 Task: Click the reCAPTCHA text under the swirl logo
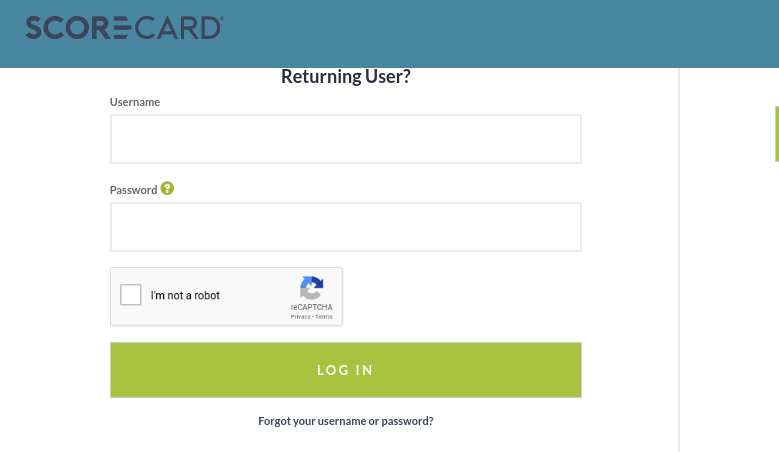pyautogui.click(x=312, y=307)
